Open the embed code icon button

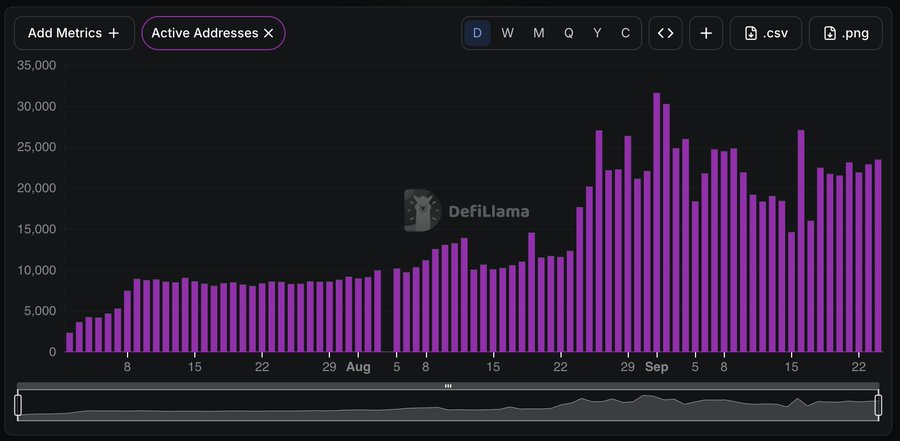click(x=665, y=33)
